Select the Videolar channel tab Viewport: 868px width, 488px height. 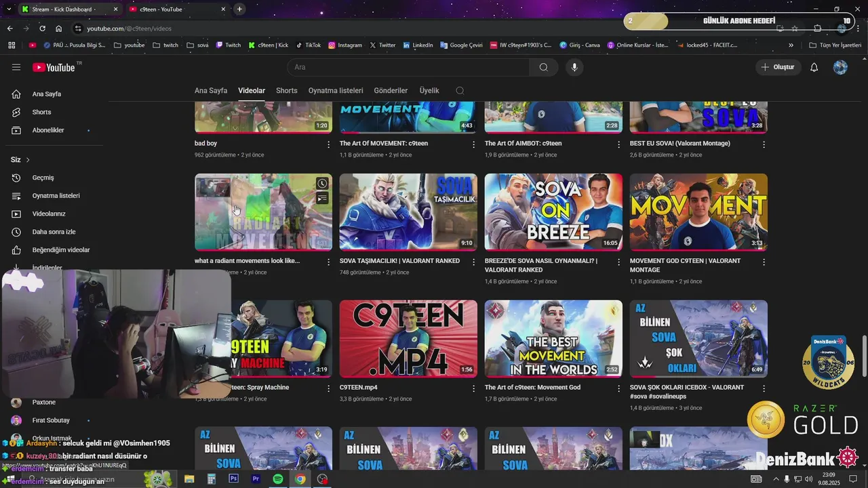point(252,91)
